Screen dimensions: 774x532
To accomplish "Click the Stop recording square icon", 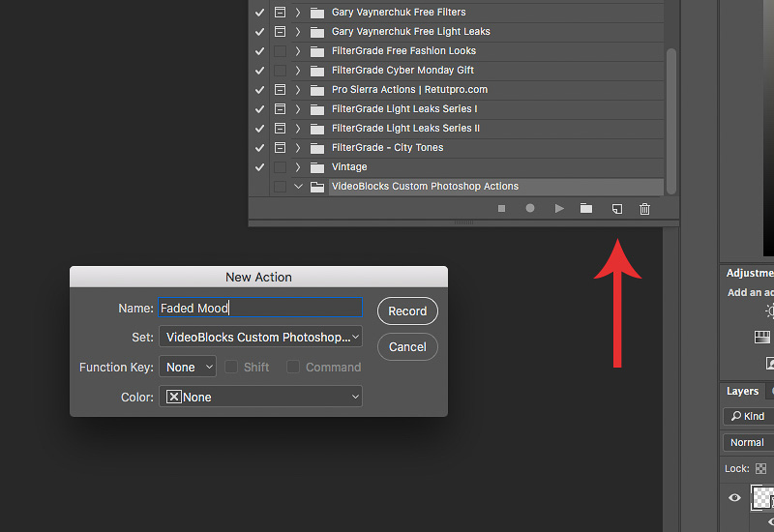I will (501, 209).
